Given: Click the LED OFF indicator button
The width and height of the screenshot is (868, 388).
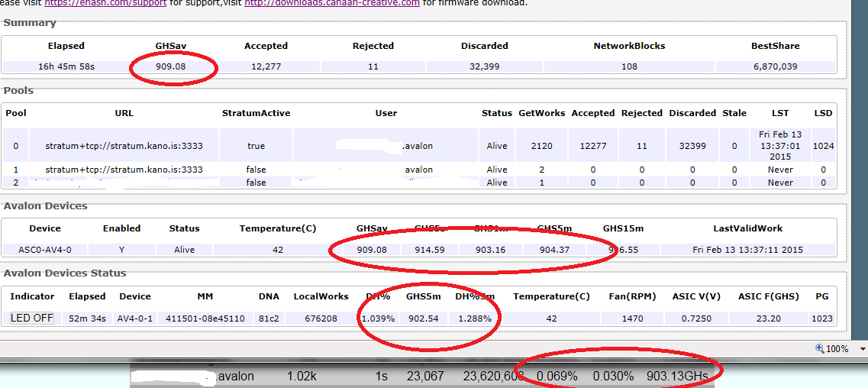Looking at the screenshot, I should (31, 318).
